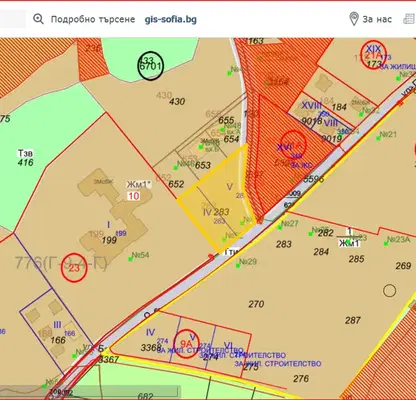The image size is (416, 400).
Task: Select the red circled 21A marker
Action: pos(373,55)
